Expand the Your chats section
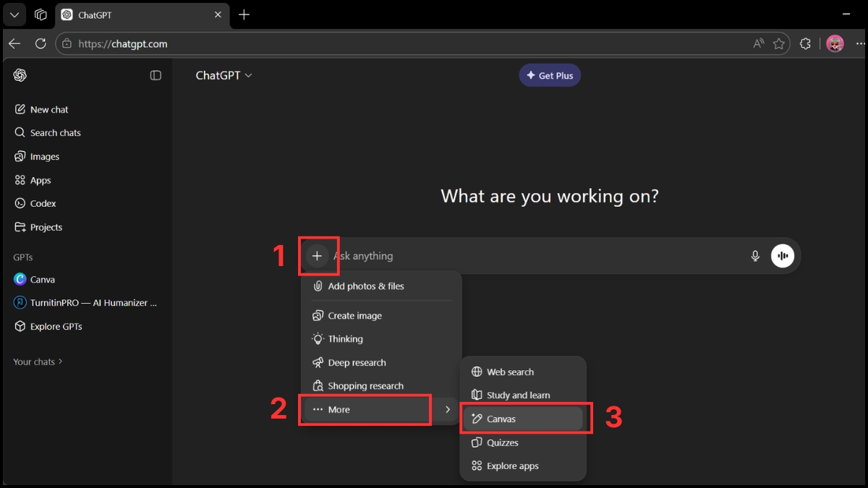868x488 pixels. [38, 361]
